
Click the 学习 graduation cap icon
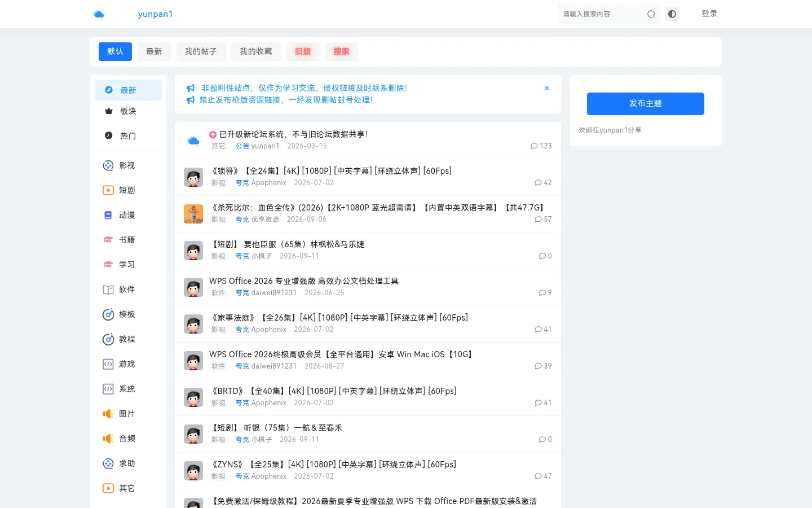(x=108, y=265)
